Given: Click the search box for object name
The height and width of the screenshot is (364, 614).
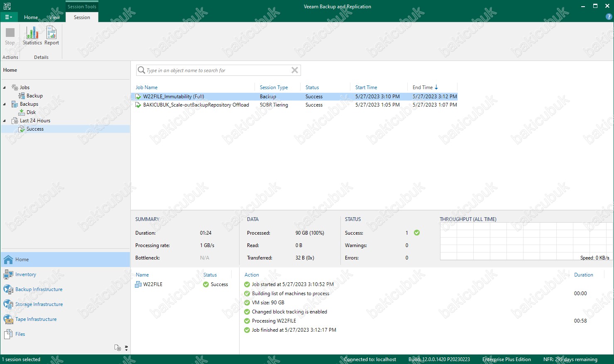Looking at the screenshot, I should click(x=218, y=70).
